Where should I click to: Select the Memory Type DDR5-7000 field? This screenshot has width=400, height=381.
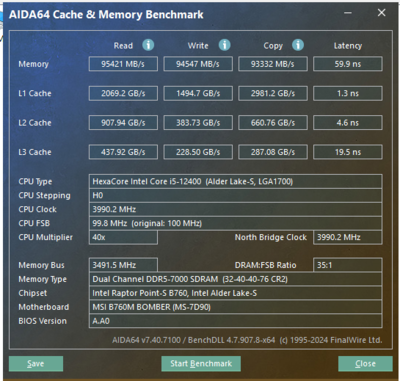[x=235, y=279]
